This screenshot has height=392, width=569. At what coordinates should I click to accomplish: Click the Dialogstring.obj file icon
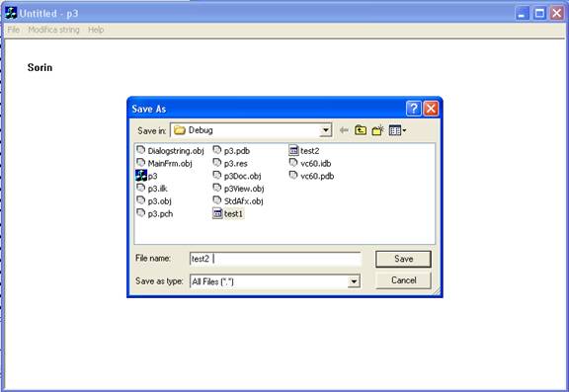pos(141,150)
